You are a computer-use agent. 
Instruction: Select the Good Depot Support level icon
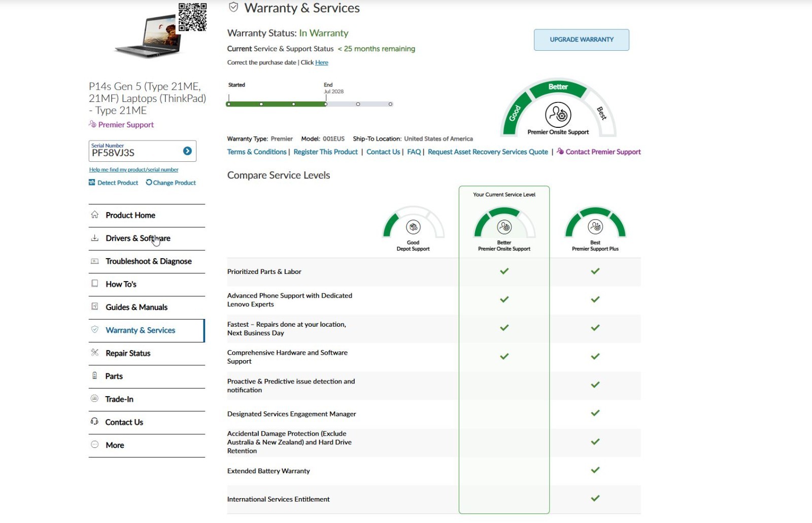pos(413,227)
